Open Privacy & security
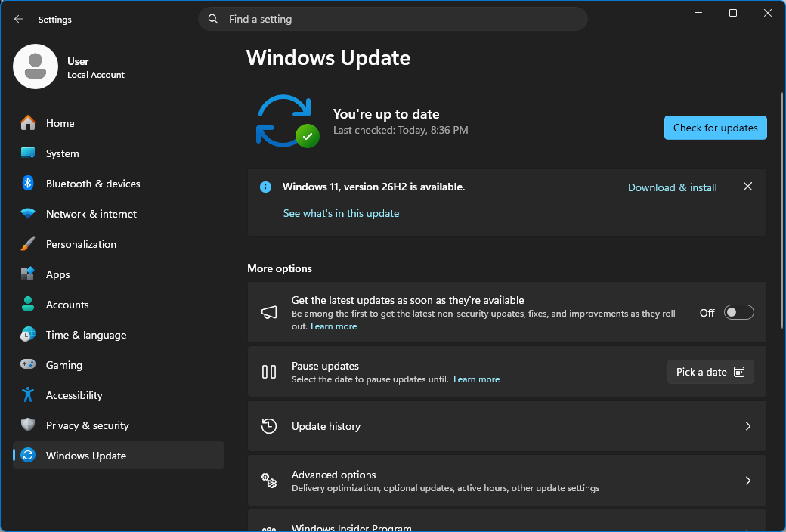This screenshot has height=532, width=786. [x=119, y=425]
